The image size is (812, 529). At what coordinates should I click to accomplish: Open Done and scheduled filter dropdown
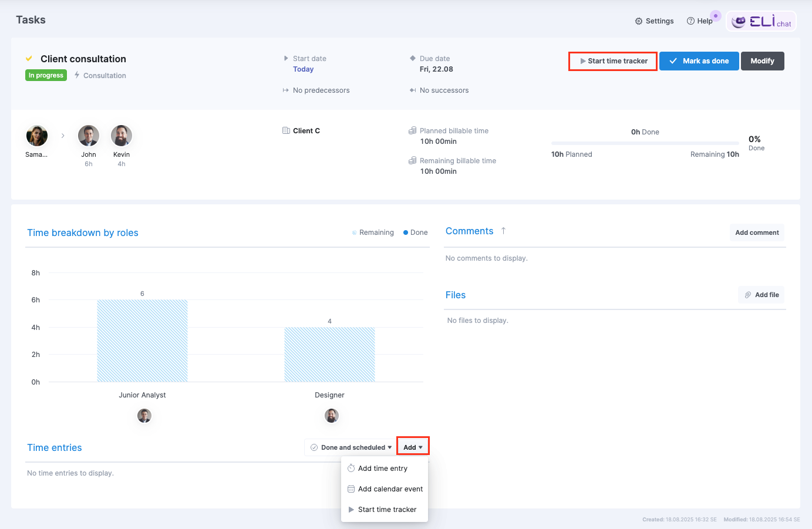[x=351, y=447]
